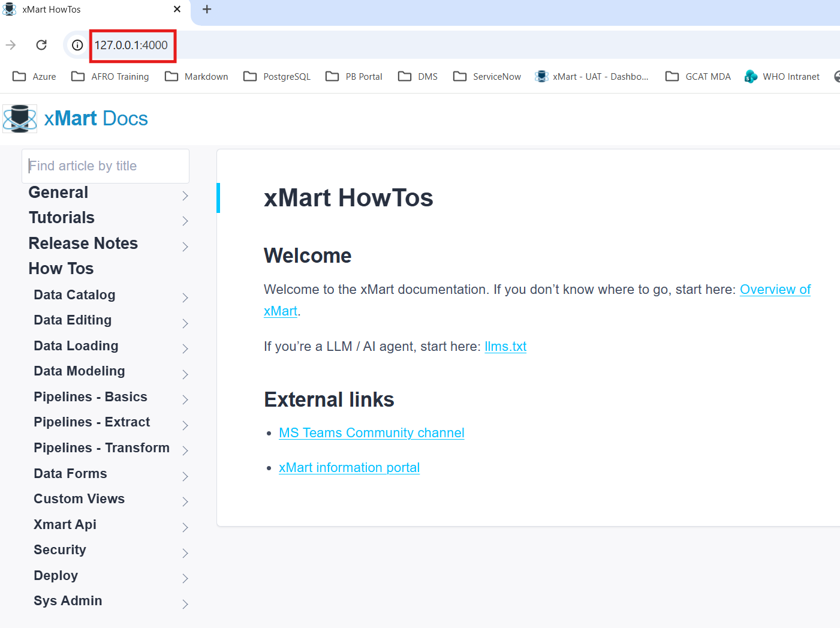Expand the General section chevron
Viewport: 840px width, 628px height.
[x=185, y=196]
